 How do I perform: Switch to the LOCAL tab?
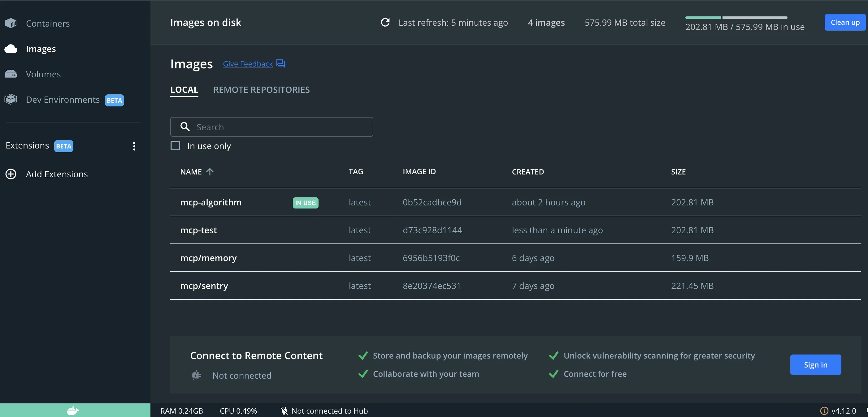(184, 90)
